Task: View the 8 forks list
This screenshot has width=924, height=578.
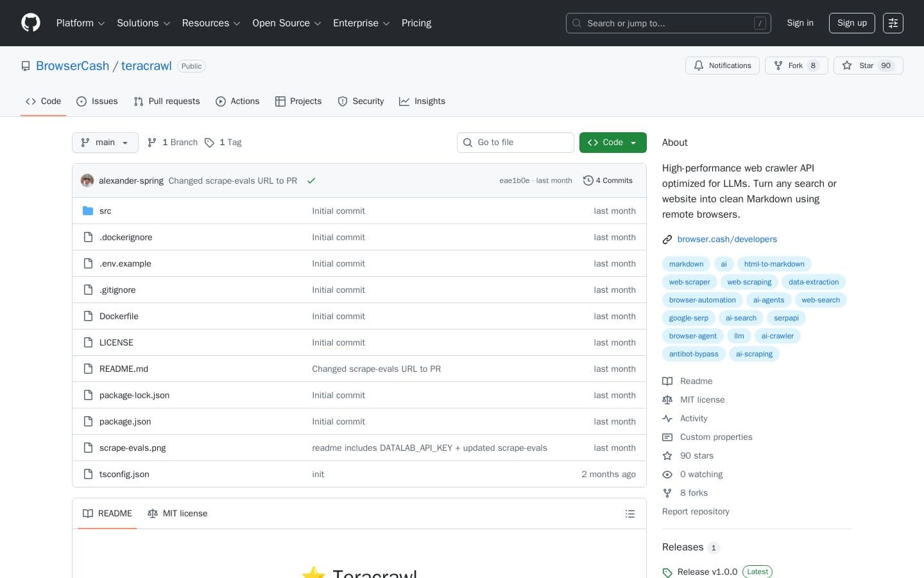Action: tap(685, 493)
